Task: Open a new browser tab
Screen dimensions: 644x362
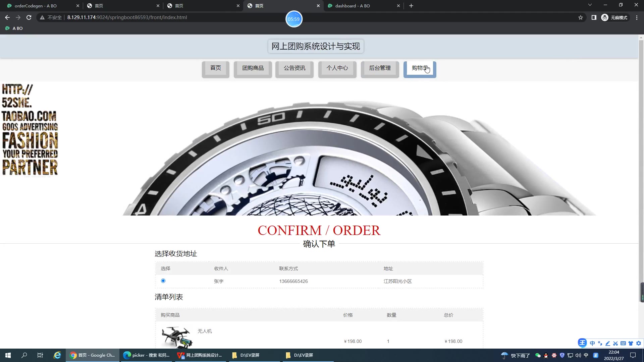Action: 411,6
